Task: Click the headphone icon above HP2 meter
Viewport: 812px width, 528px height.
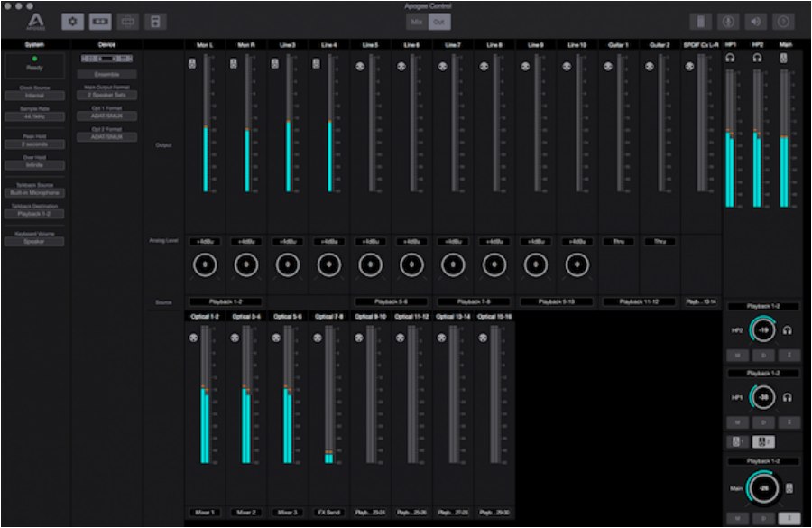Action: tap(757, 58)
